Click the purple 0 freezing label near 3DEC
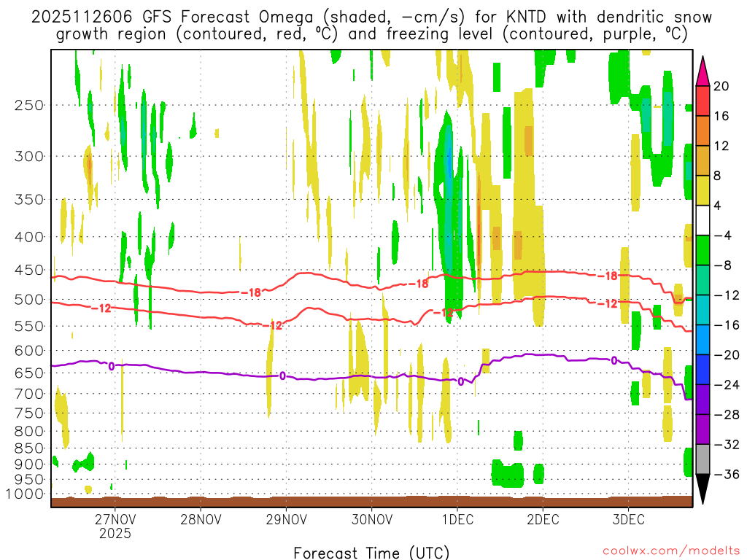Viewport: 747px width, 560px height. (x=614, y=360)
